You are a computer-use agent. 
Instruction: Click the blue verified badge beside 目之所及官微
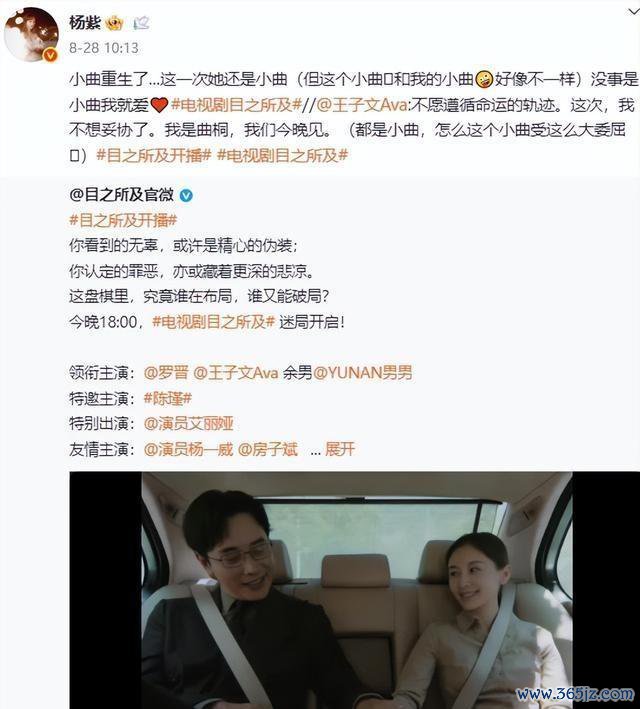tap(186, 195)
